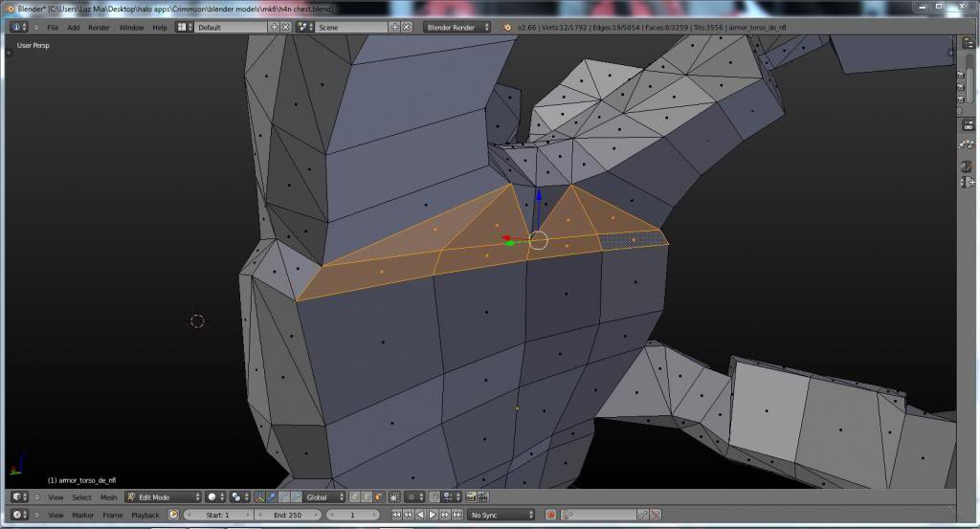Screen dimensions: 980x529
Task: Open Render menu in top bar
Action: pyautogui.click(x=99, y=28)
